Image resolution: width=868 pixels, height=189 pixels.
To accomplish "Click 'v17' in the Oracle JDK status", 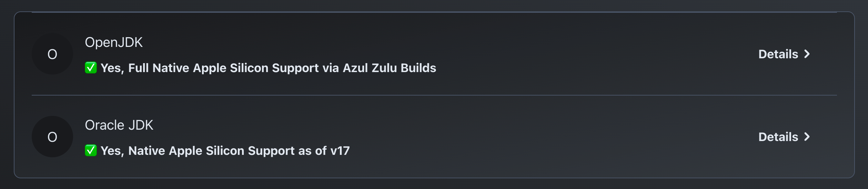I will coord(340,151).
